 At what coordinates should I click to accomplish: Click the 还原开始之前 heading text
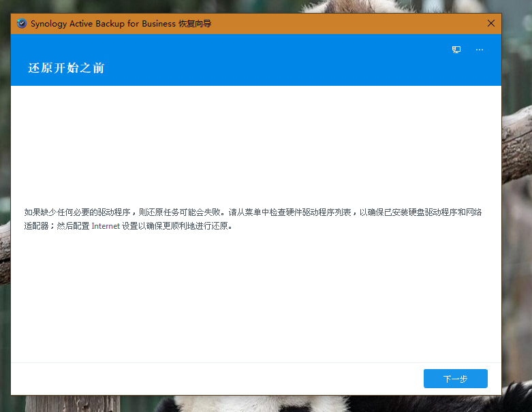pyautogui.click(x=66, y=68)
